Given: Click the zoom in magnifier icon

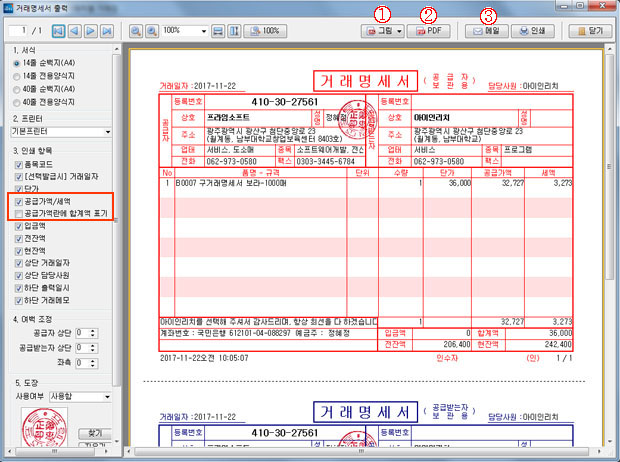Looking at the screenshot, I should pos(153,31).
